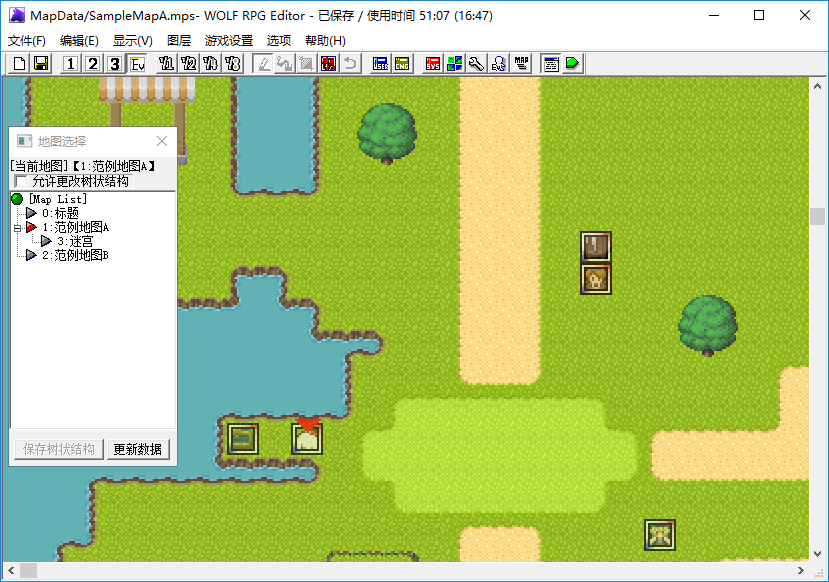Click the undo arrow icon
Image resolution: width=829 pixels, height=582 pixels.
click(350, 64)
